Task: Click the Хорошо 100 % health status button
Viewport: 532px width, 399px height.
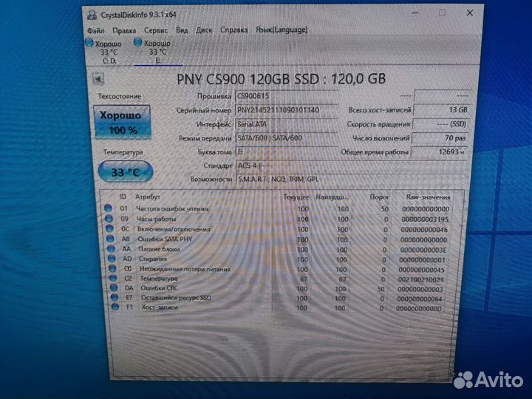Action: [122, 122]
